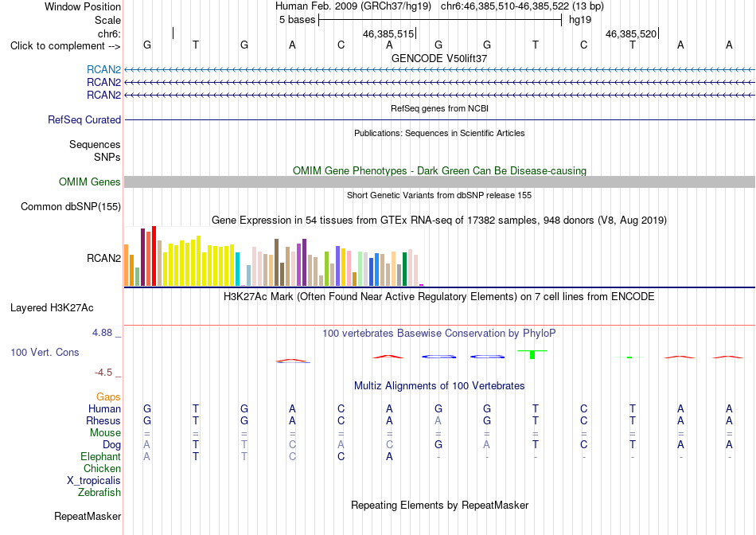
Task: Click the dark green bar in GTEx chart
Action: [404, 269]
